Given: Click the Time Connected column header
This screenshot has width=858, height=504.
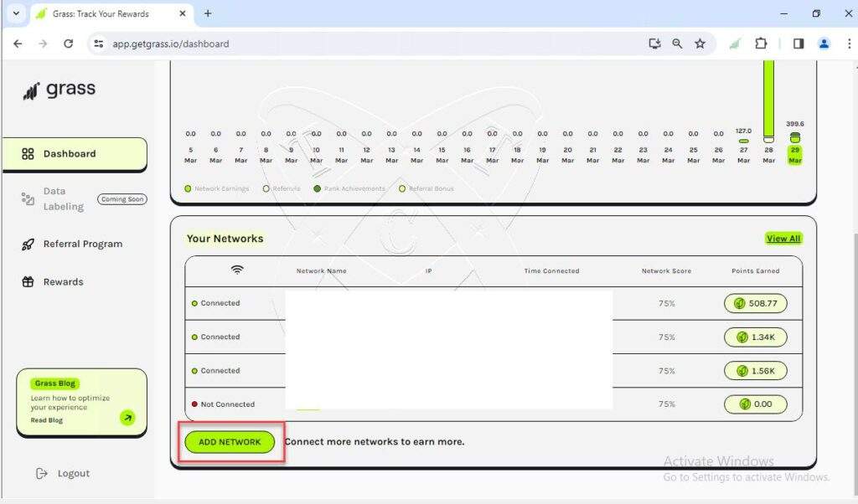Looking at the screenshot, I should pyautogui.click(x=551, y=271).
